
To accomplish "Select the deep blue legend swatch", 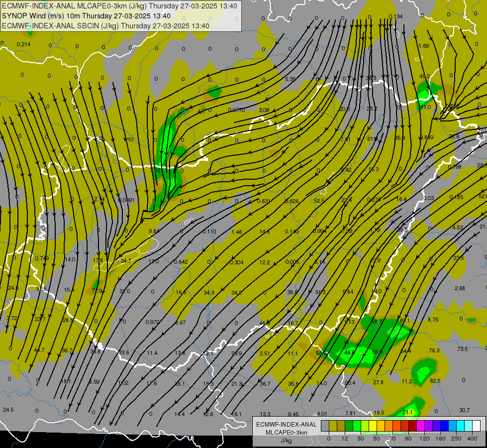I will [x=444, y=426].
